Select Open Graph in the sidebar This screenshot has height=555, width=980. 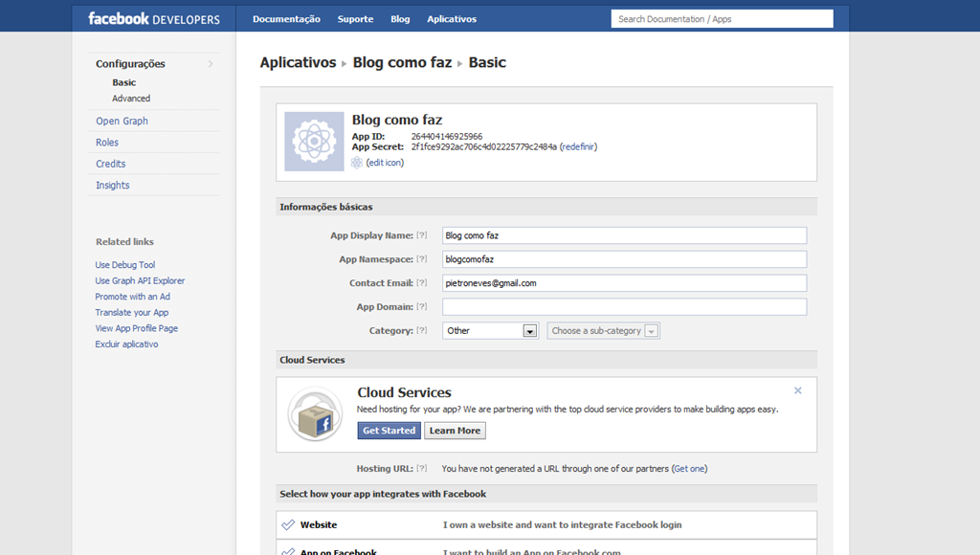122,122
